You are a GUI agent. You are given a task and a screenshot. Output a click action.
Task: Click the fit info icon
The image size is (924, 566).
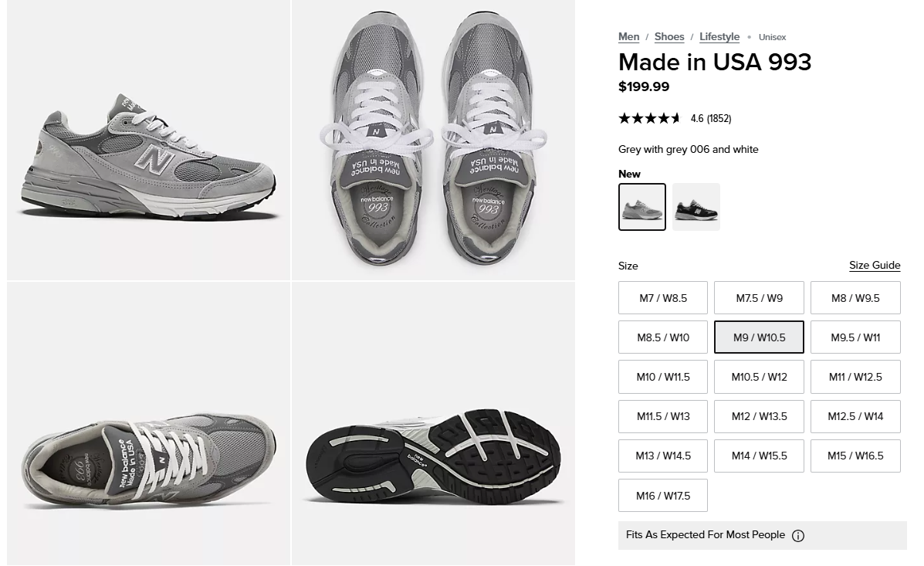(x=798, y=536)
